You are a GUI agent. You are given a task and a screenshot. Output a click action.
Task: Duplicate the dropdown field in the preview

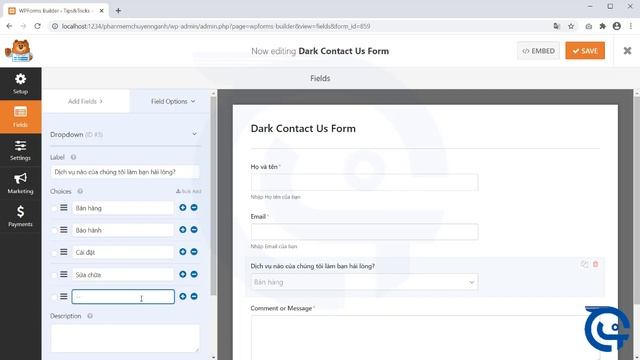pyautogui.click(x=584, y=264)
